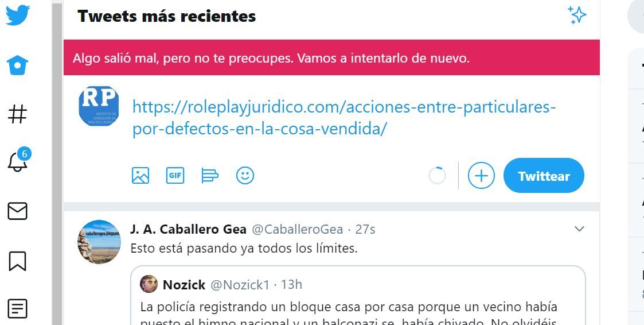Open the quoted Nozick tweet

(358, 296)
